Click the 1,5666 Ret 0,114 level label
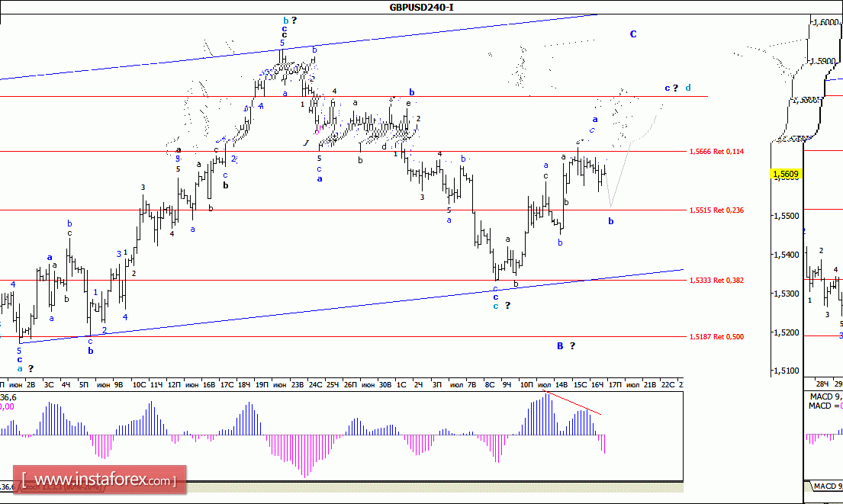Screen dimensions: 843x504 point(716,152)
